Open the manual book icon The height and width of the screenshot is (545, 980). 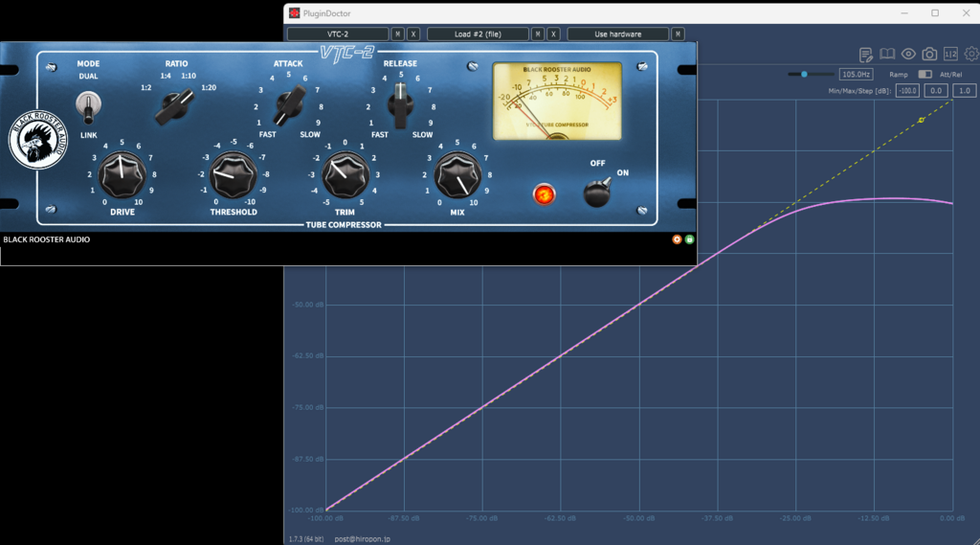[x=887, y=55]
